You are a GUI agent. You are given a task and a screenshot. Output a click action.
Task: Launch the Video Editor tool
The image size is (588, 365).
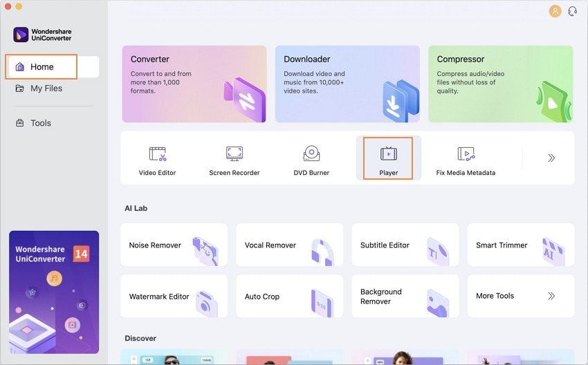pos(158,160)
